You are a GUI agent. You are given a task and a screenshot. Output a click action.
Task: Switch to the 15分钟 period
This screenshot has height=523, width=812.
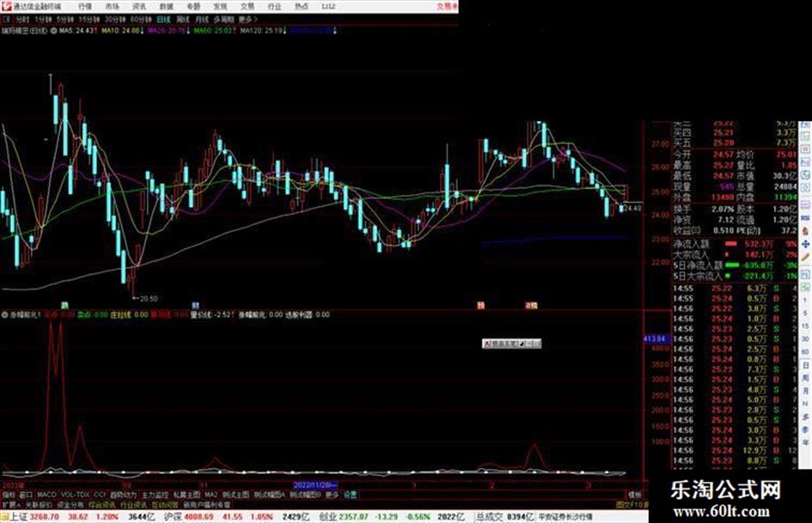coord(89,19)
